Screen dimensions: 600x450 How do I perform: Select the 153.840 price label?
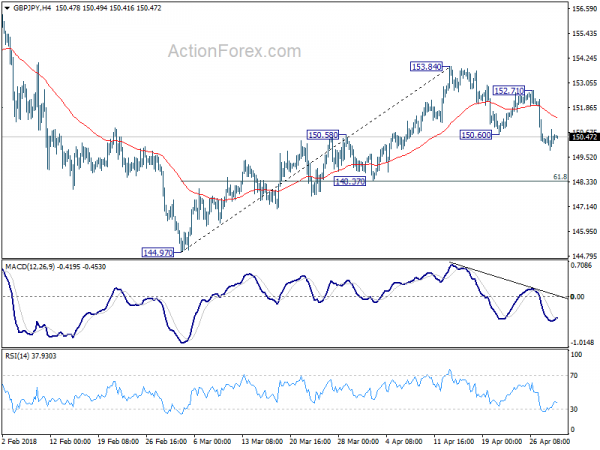tap(426, 67)
